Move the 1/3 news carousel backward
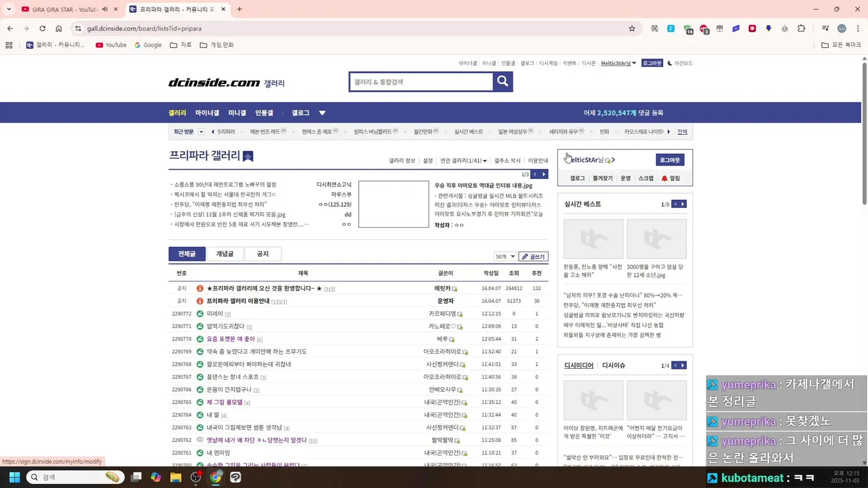The image size is (868, 488). (535, 174)
